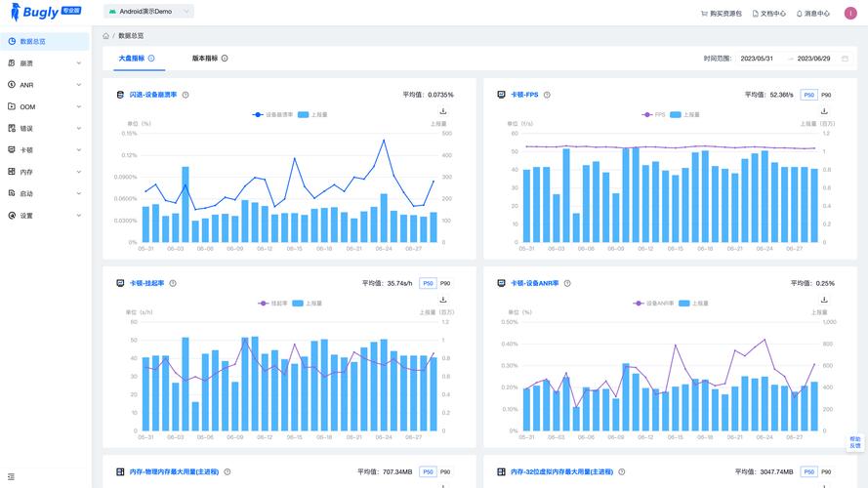Expand the 内存 menu chevron
The image size is (868, 488).
point(79,172)
